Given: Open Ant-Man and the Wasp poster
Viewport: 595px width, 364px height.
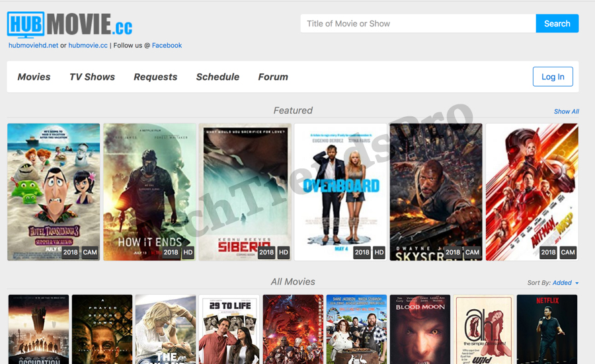Looking at the screenshot, I should pos(532,192).
